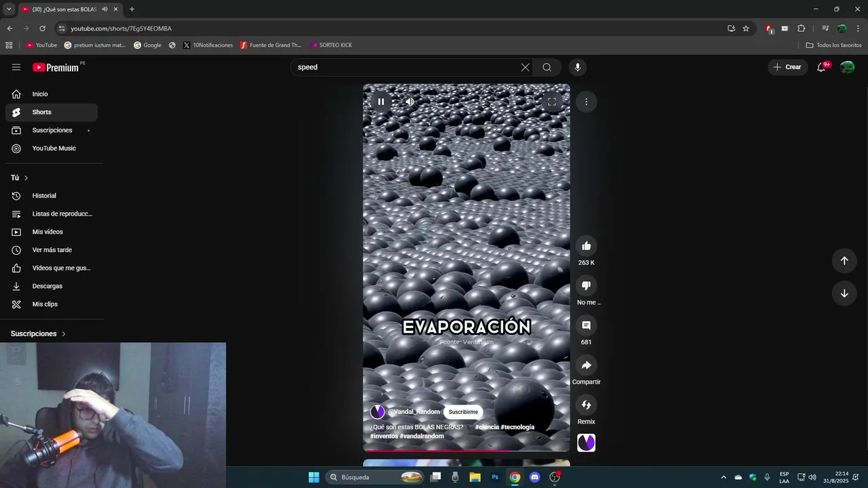Image resolution: width=868 pixels, height=488 pixels.
Task: Open the 681 comments panel
Action: coord(587,325)
